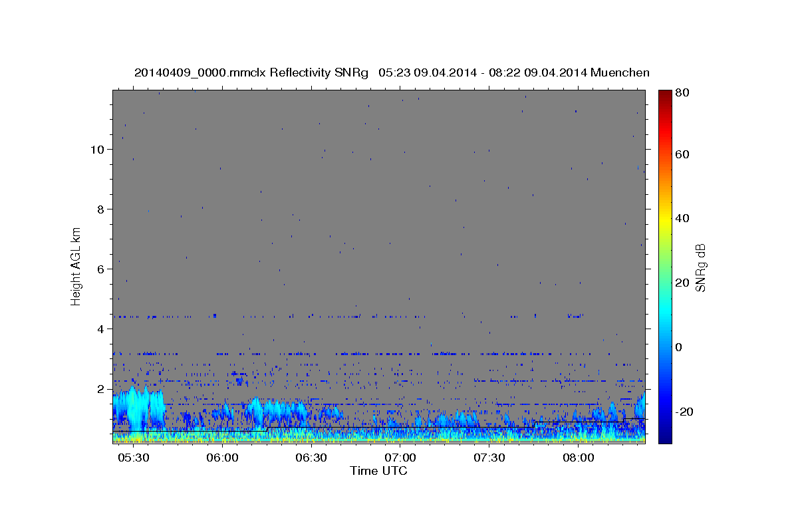Click the plot title text starting 20140409_0000.mmclx
This screenshot has width=798, height=532.
tap(392, 72)
